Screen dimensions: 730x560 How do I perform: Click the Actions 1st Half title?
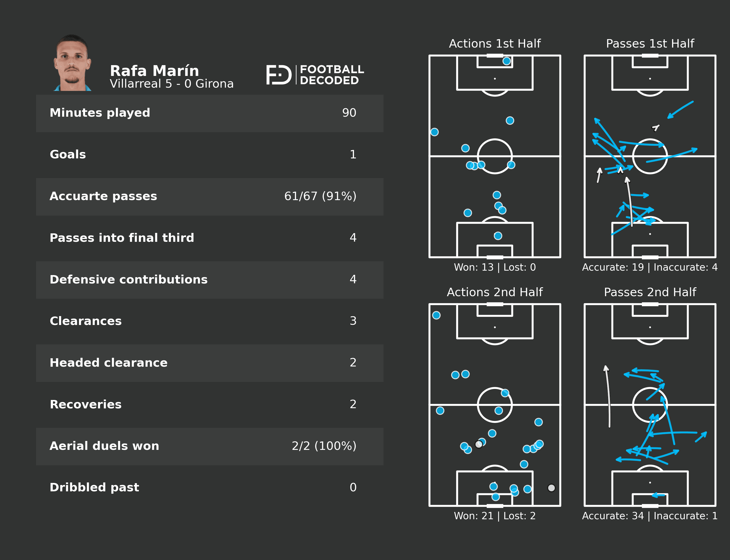pyautogui.click(x=495, y=44)
